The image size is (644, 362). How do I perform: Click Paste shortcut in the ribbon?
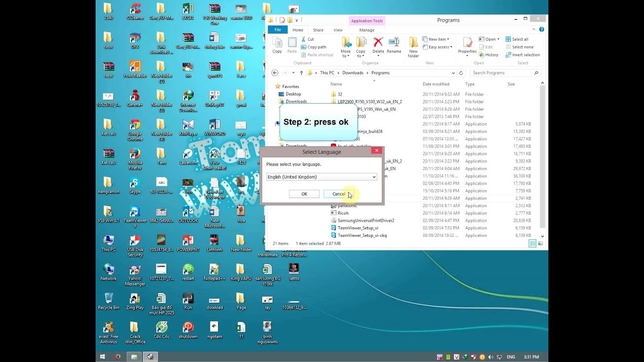pyautogui.click(x=317, y=55)
